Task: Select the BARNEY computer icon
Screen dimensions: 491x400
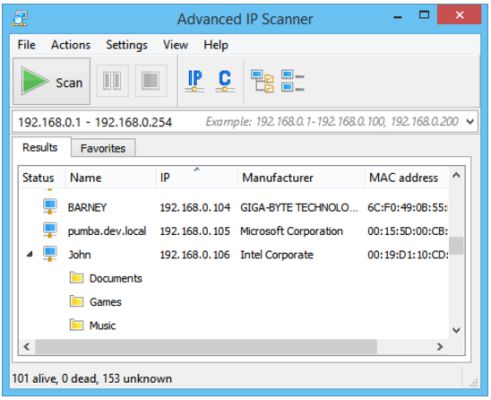Action: (x=50, y=207)
